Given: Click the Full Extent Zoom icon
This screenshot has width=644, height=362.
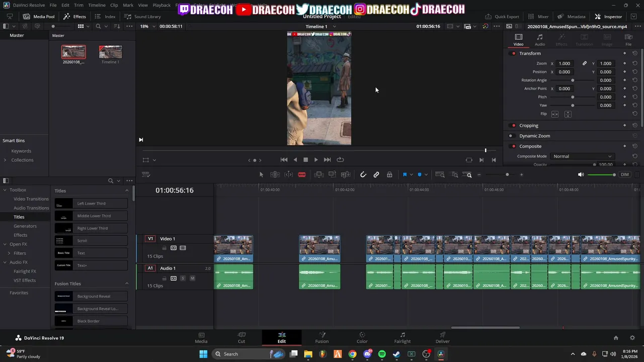Looking at the screenshot, I should (x=440, y=174).
